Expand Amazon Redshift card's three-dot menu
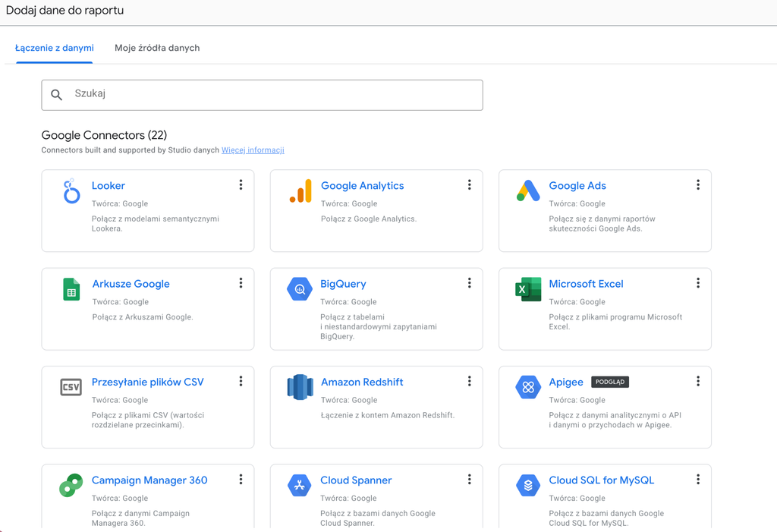 click(469, 381)
